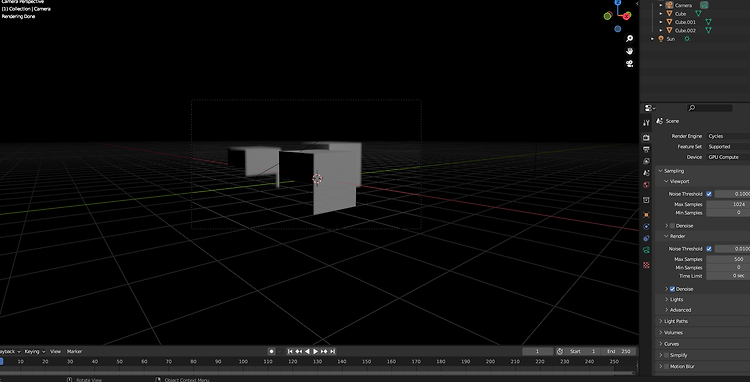Image resolution: width=750 pixels, height=382 pixels.
Task: Click the properties search field
Action: [710, 109]
